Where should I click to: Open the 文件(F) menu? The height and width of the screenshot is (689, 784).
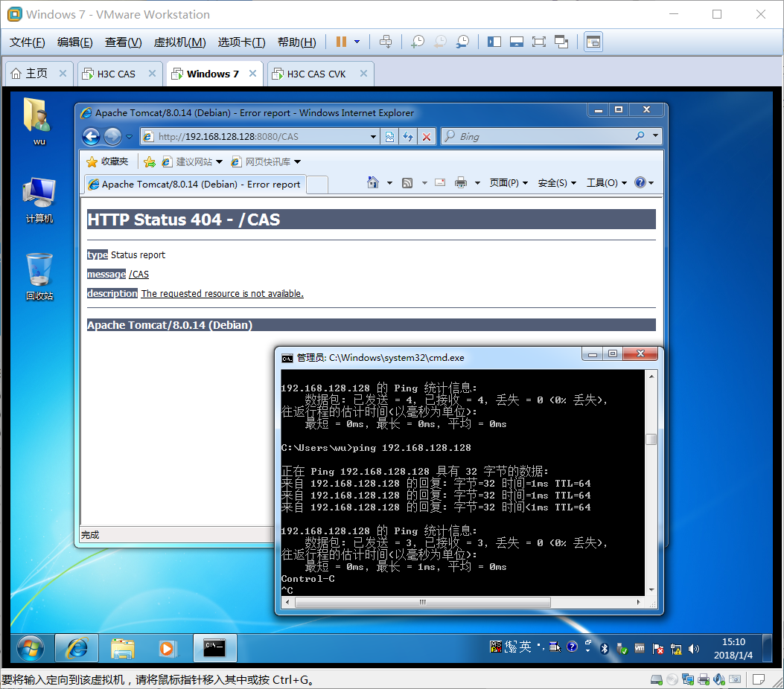click(27, 42)
